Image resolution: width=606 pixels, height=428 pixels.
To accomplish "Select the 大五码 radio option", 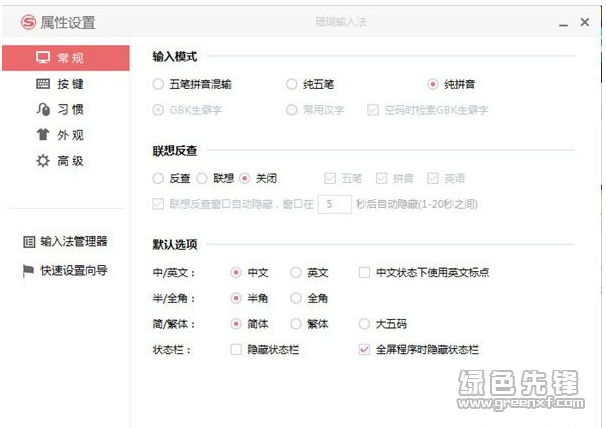I will click(364, 324).
